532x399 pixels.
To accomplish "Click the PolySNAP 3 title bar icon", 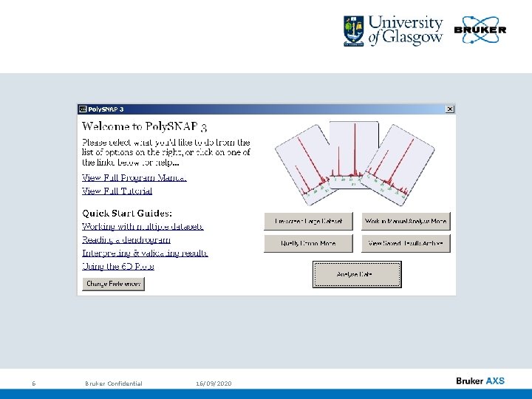I will click(x=83, y=109).
